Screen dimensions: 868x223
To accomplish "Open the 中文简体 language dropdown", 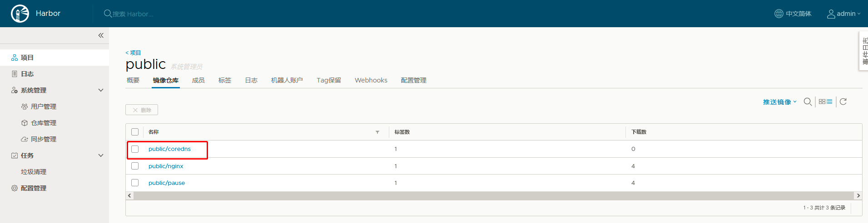I will tap(793, 14).
